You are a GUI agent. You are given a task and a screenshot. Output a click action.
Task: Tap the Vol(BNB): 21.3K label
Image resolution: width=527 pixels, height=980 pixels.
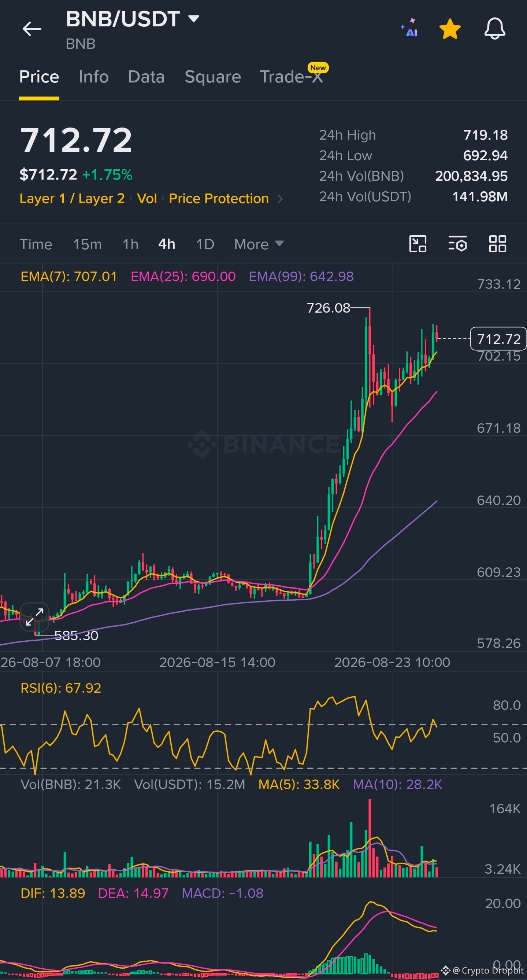[x=71, y=784]
